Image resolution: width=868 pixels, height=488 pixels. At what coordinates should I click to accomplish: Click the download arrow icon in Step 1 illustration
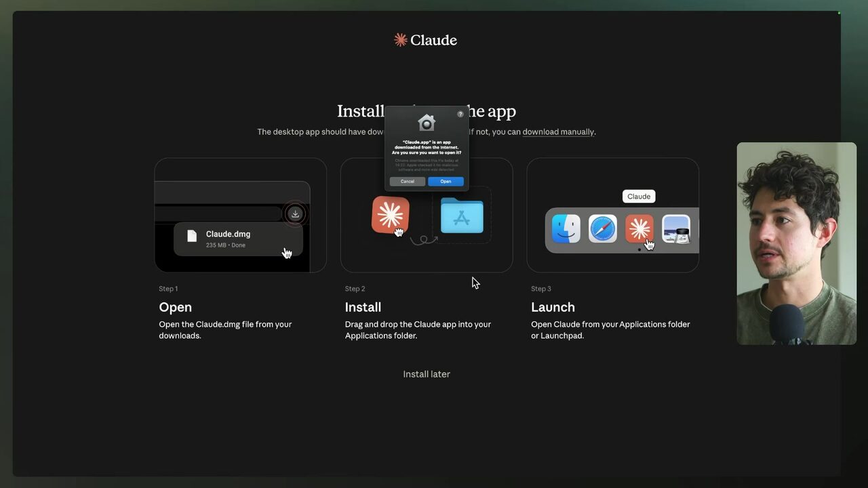(x=295, y=213)
